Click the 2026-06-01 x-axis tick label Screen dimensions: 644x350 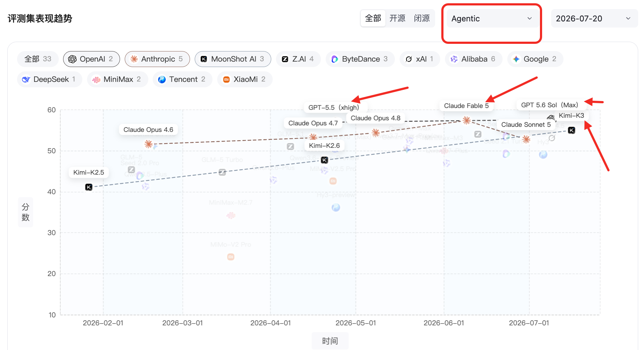point(444,323)
